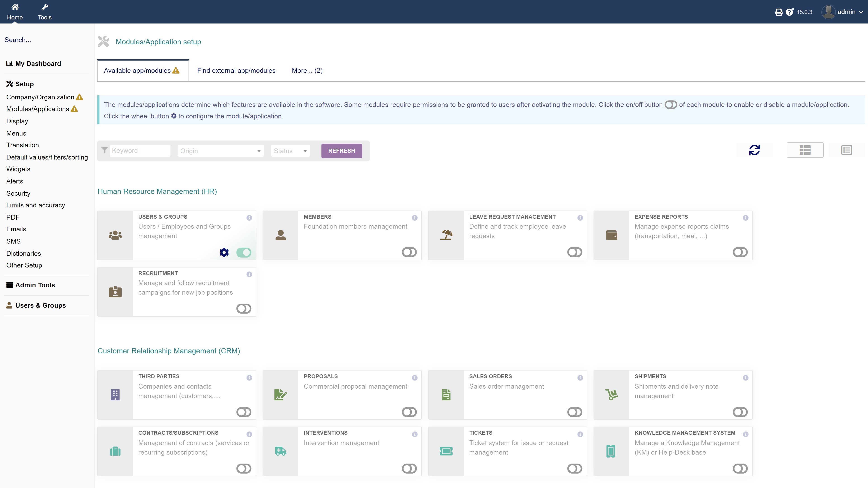868x488 pixels.
Task: Click the reset module order refresh icon
Action: point(755,150)
